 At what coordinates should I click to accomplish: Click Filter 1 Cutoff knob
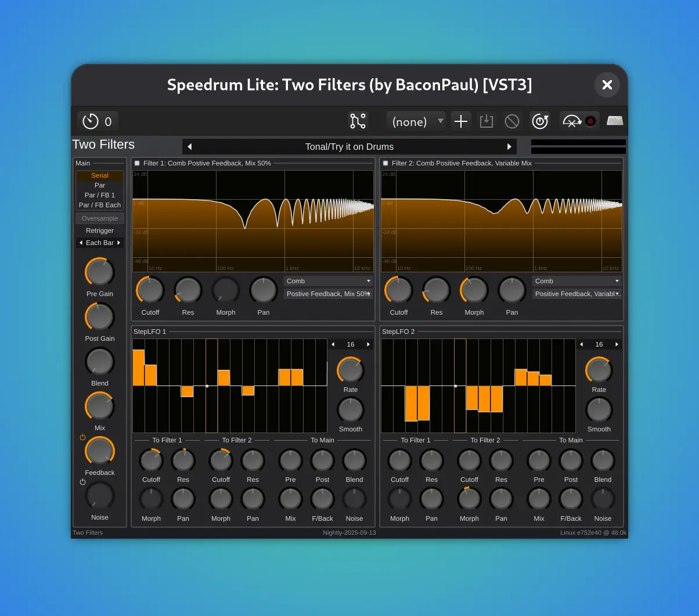pos(150,290)
